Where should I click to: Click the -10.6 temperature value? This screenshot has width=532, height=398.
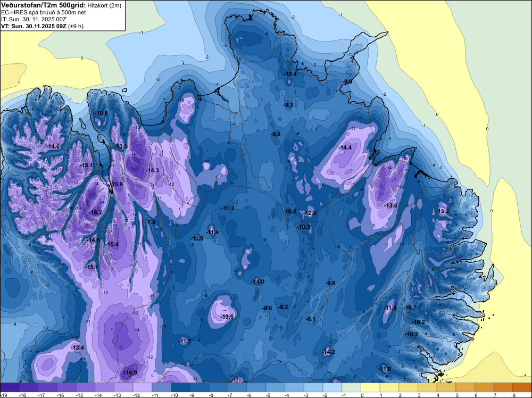[101, 113]
